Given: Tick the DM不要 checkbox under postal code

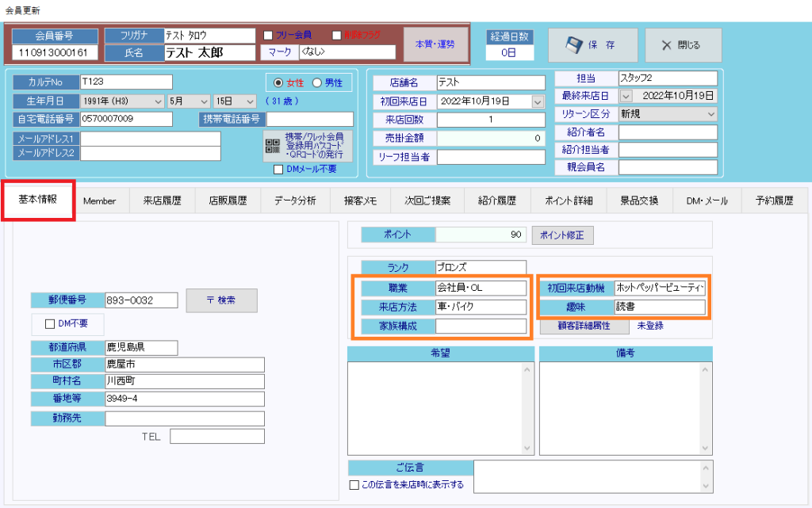Looking at the screenshot, I should click(x=51, y=323).
